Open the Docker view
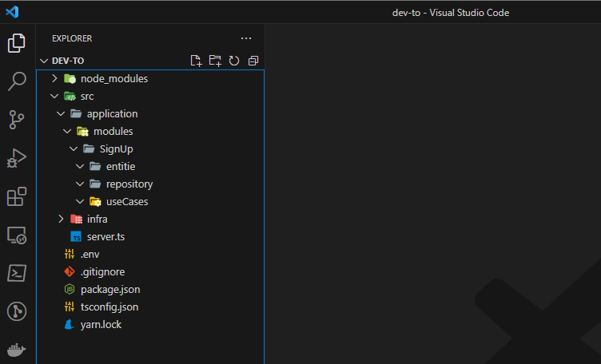 click(17, 350)
